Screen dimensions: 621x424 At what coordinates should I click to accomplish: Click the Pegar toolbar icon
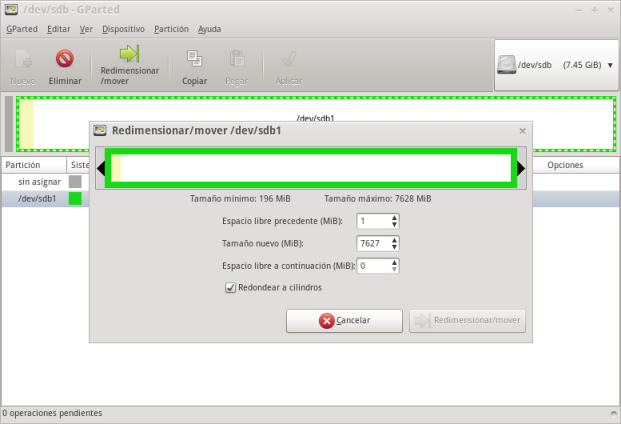pos(237,60)
